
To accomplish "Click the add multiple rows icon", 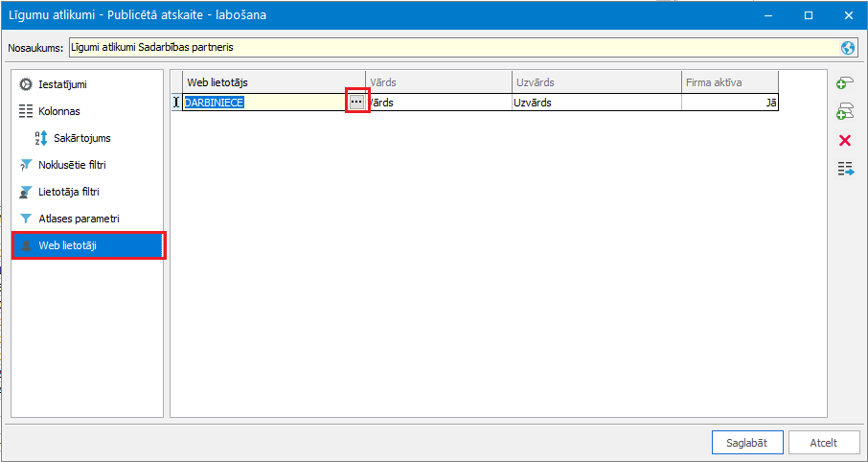I will [x=845, y=112].
